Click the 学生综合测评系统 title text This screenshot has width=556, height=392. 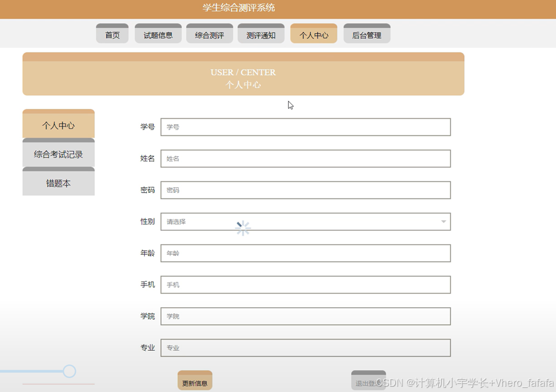(239, 8)
